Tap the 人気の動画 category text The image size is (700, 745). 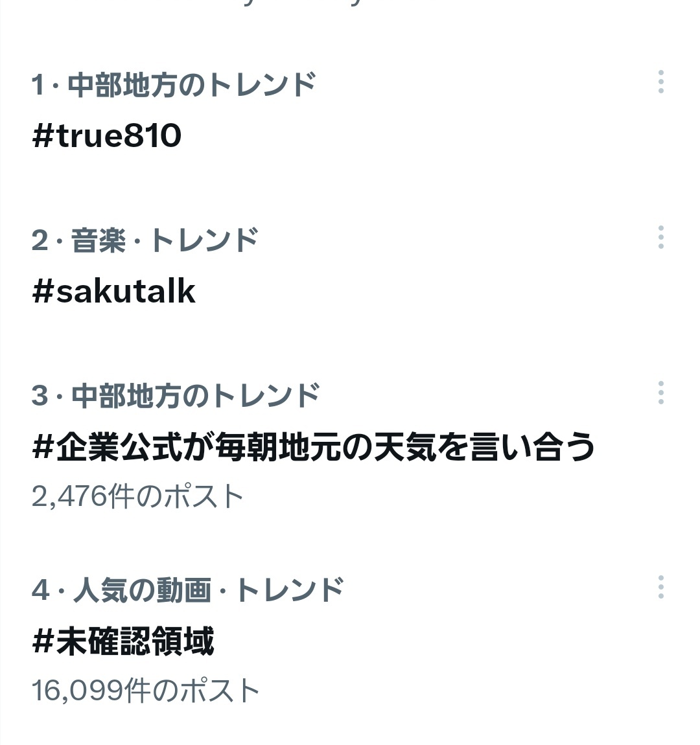coord(142,590)
